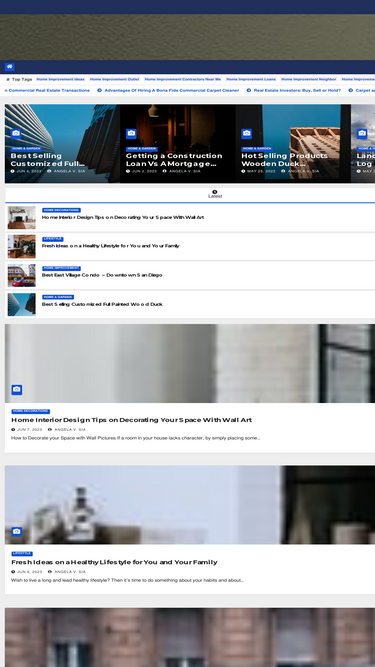
Task: Open thumbnail of Painted Wood Duck post in list
Action: (21, 304)
